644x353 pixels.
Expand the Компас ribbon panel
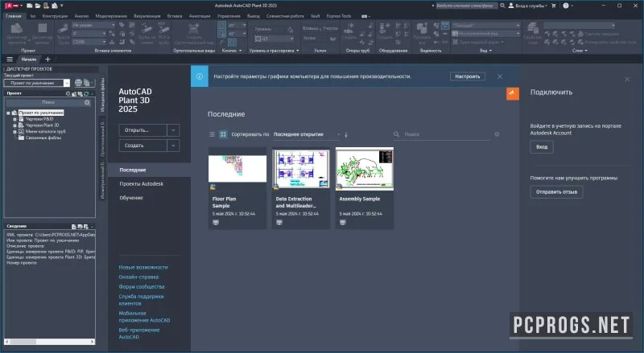click(x=232, y=51)
